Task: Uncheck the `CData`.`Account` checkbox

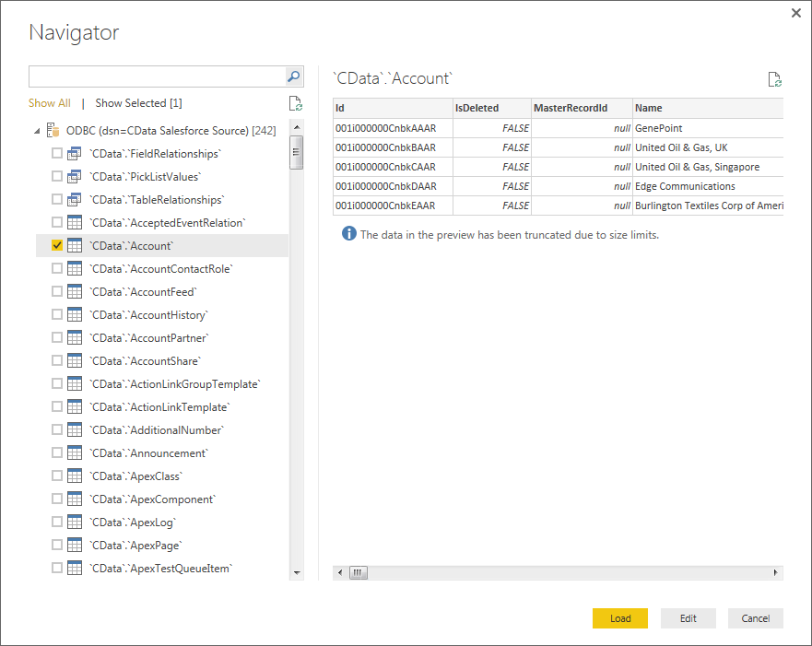Action: click(55, 245)
